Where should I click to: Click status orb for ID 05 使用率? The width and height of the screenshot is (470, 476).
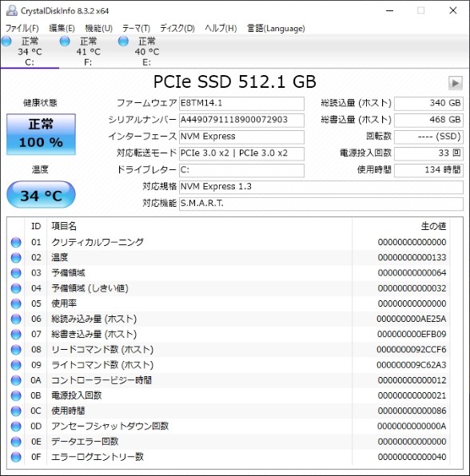point(16,303)
